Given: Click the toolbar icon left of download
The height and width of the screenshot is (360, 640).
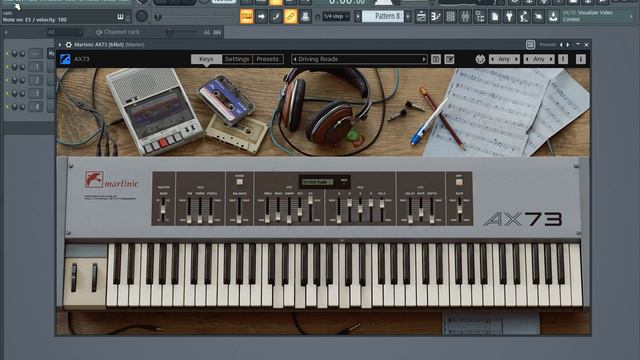Looking at the screenshot, I should 539,17.
